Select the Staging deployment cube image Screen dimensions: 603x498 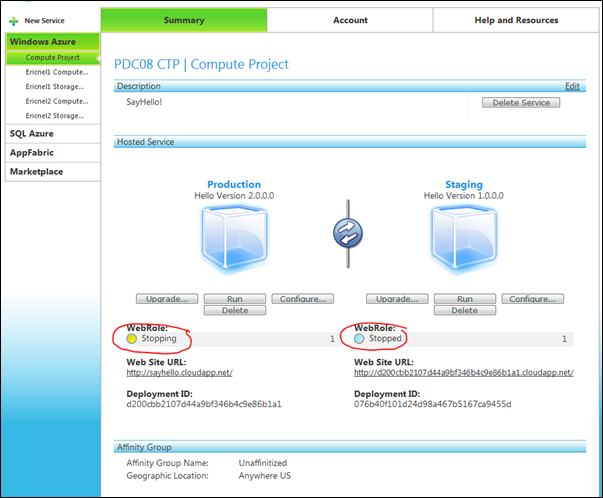[464, 238]
